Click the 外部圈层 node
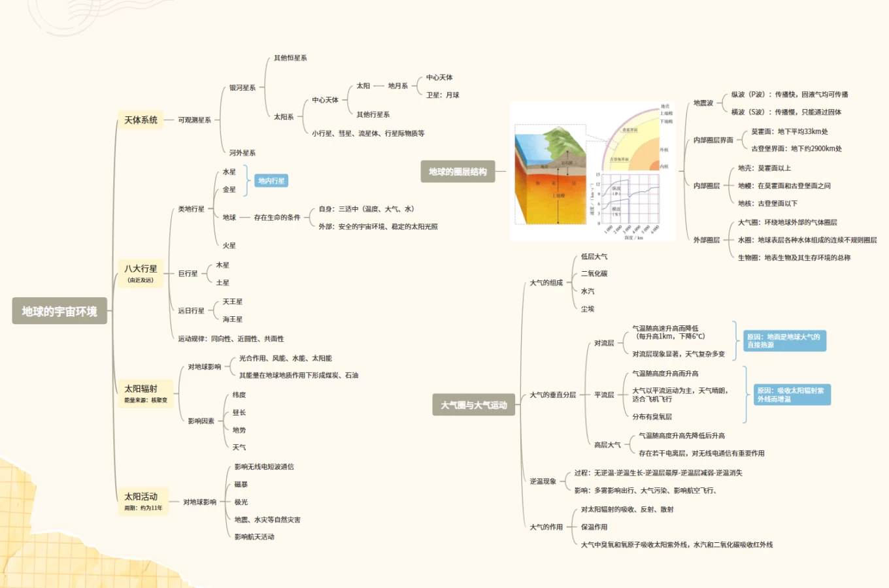 click(x=707, y=240)
